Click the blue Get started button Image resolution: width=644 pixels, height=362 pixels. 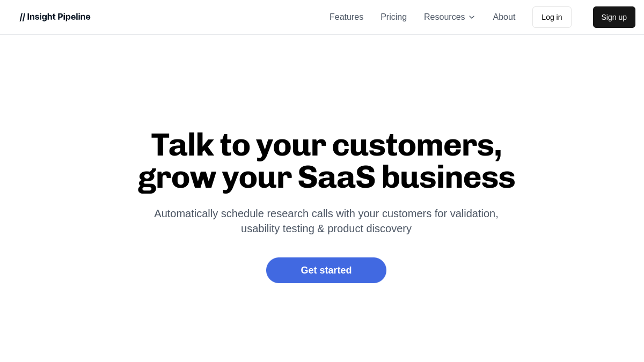pyautogui.click(x=326, y=270)
